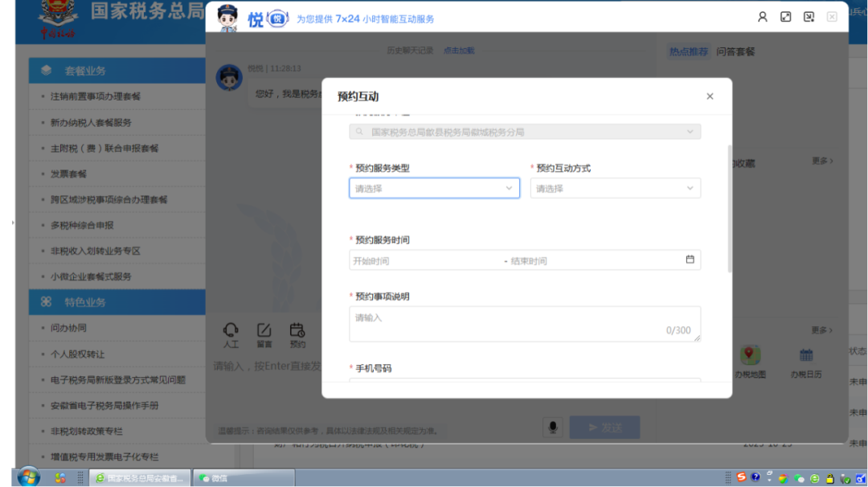Click the microphone voice input icon
The height and width of the screenshot is (487, 868).
[x=552, y=428]
